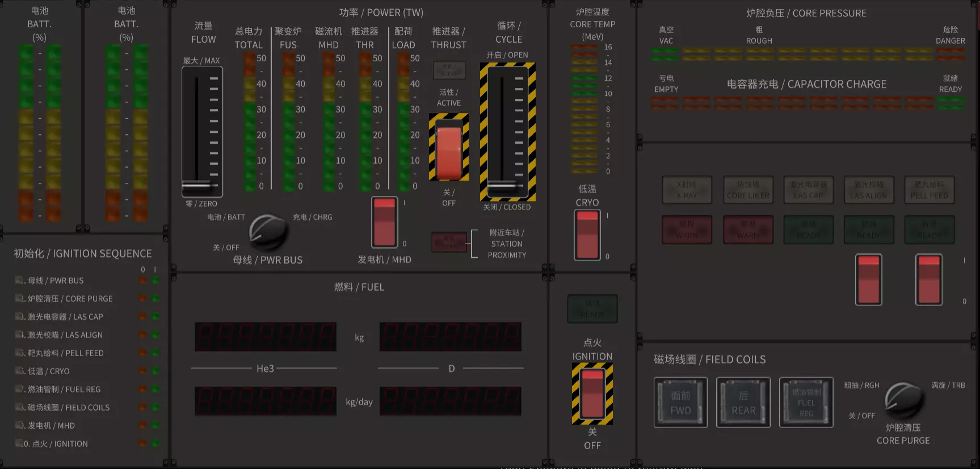Click the D kg/day fuel readout
The width and height of the screenshot is (980, 469).
[451, 401]
